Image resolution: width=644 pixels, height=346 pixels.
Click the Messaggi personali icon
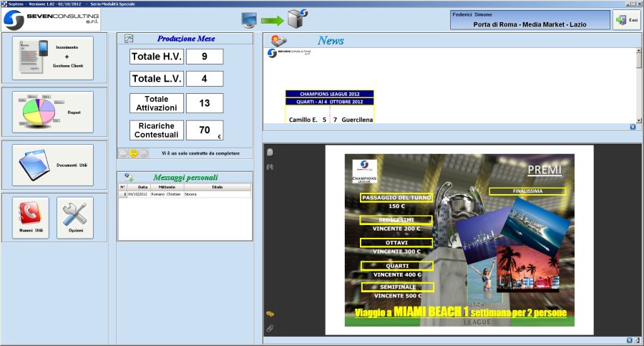[x=129, y=177]
